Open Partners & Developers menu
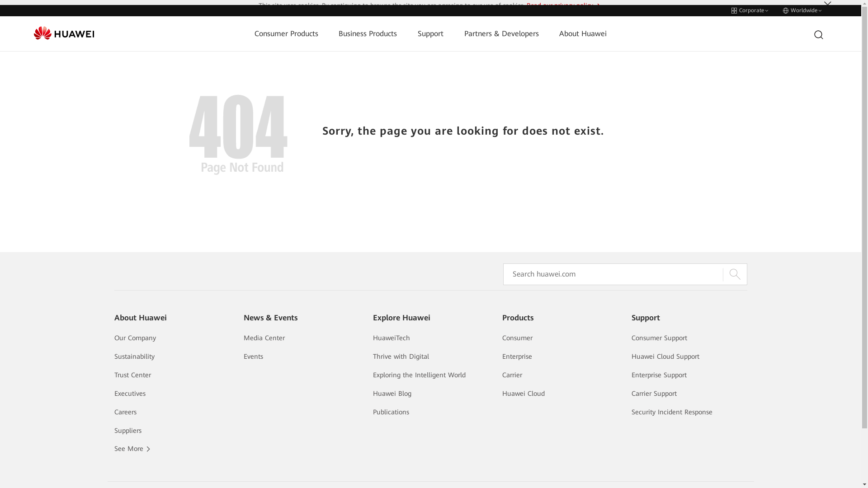 point(501,34)
